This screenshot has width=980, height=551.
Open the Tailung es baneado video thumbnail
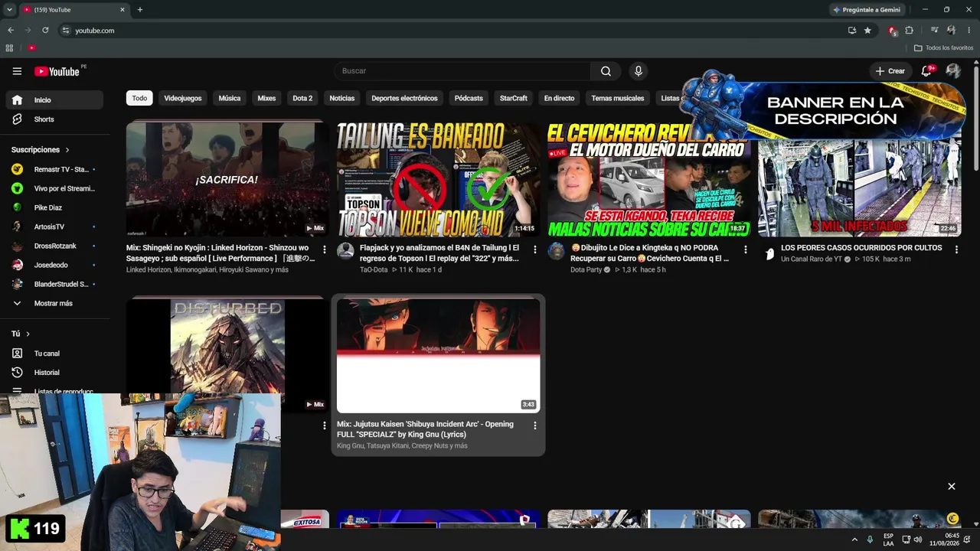point(438,179)
